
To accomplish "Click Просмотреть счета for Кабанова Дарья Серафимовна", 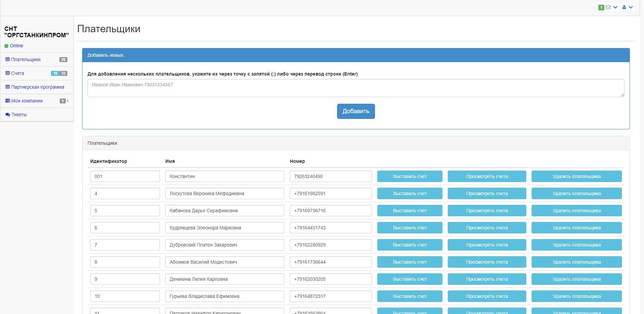I will coord(487,211).
